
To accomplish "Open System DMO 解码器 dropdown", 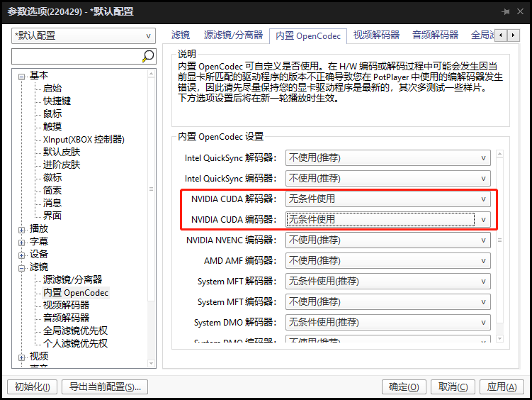I will click(387, 322).
